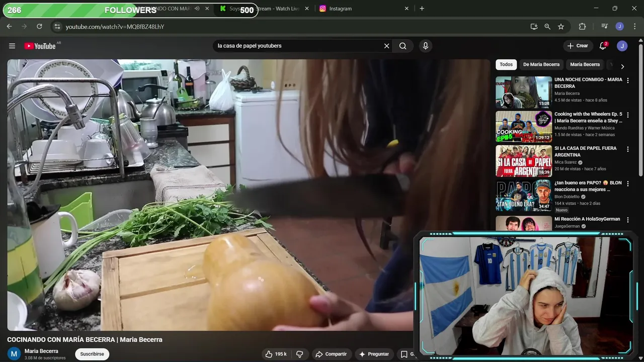Click the Blon Doblefilo channel name
Screen dimensions: 644x362
tap(567, 197)
